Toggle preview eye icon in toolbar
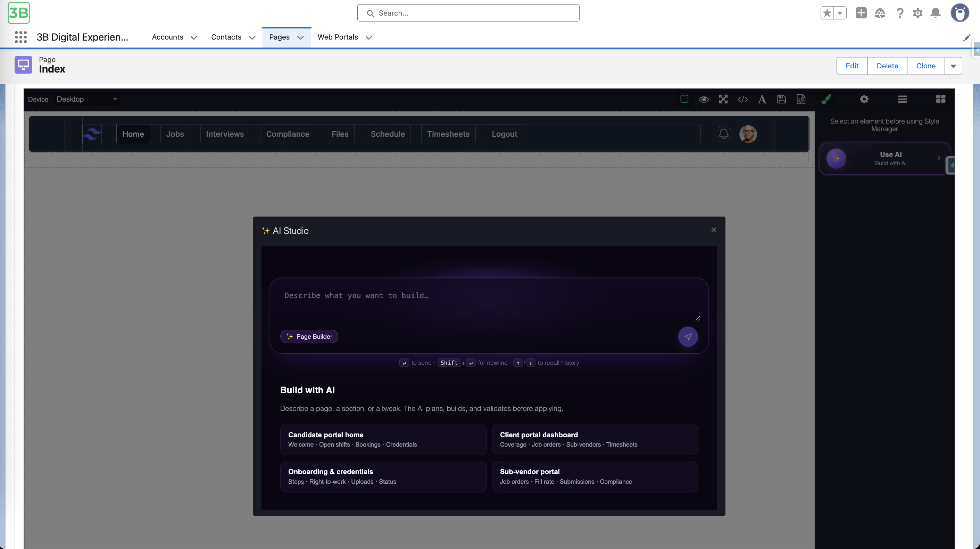980x549 pixels. coord(704,99)
